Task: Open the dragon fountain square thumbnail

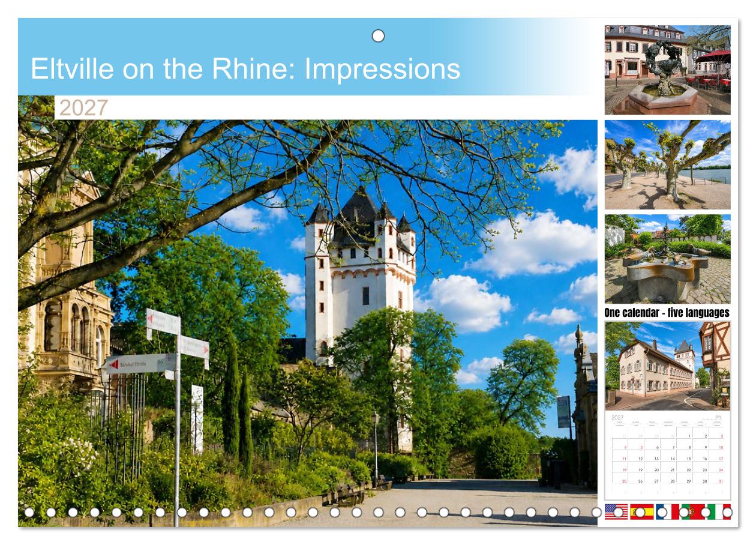Action: pyautogui.click(x=668, y=70)
